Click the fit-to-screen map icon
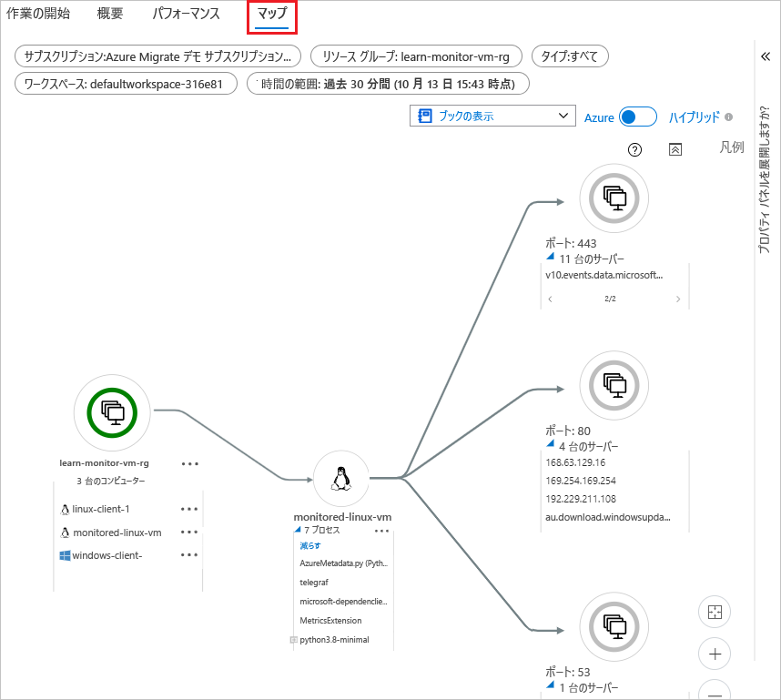Image resolution: width=781 pixels, height=700 pixels. (x=715, y=613)
